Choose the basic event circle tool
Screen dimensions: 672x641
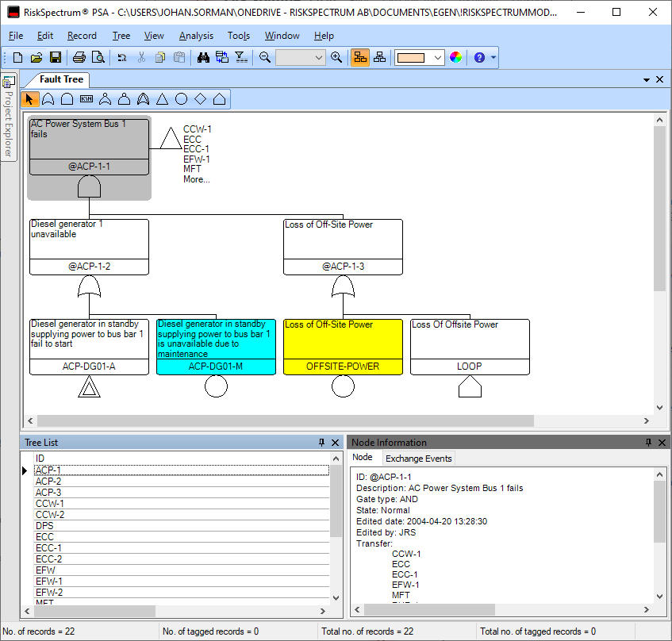point(181,99)
